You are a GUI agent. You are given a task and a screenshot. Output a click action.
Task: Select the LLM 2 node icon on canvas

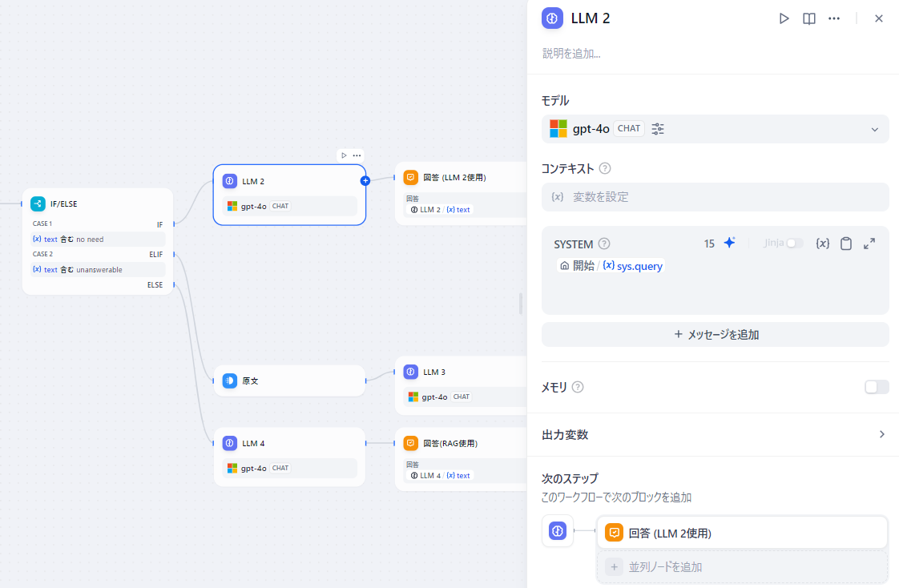tap(230, 181)
